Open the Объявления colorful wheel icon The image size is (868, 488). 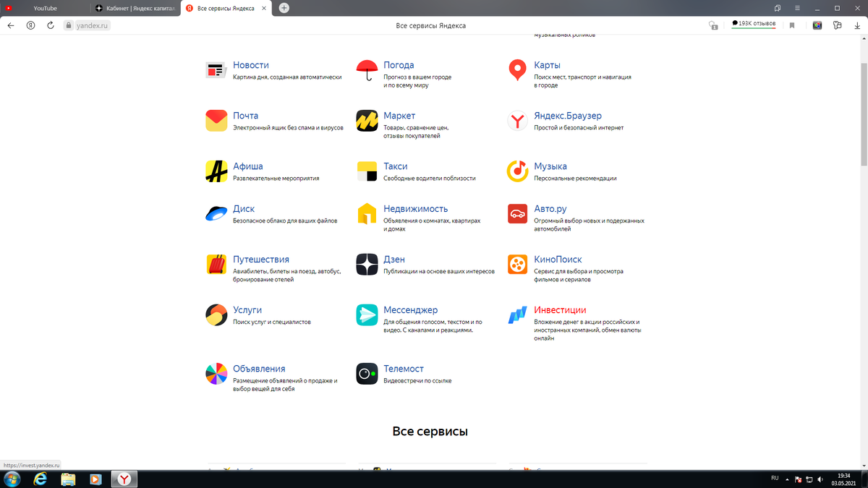pos(216,374)
